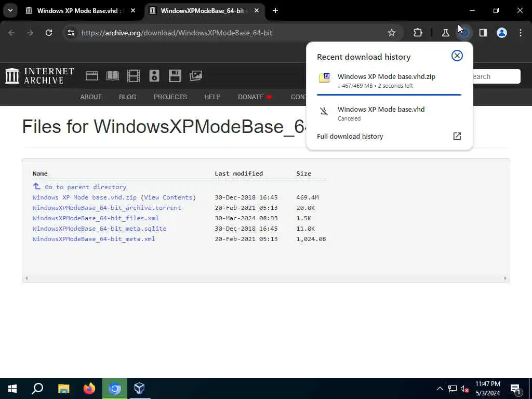Open the BLOG menu item

[x=128, y=97]
